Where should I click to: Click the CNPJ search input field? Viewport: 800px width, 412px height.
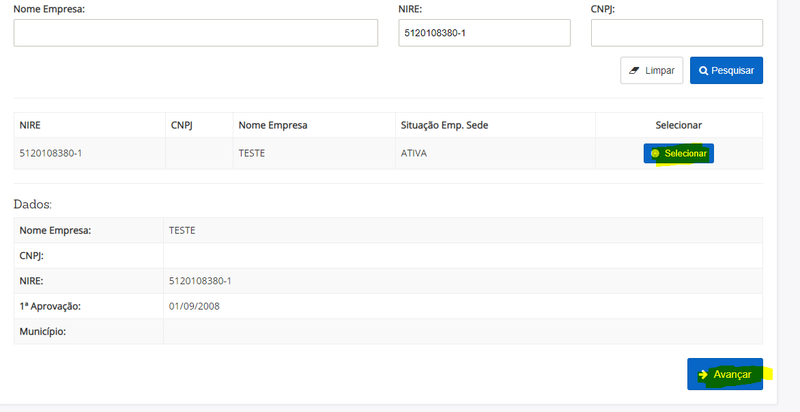click(x=677, y=33)
